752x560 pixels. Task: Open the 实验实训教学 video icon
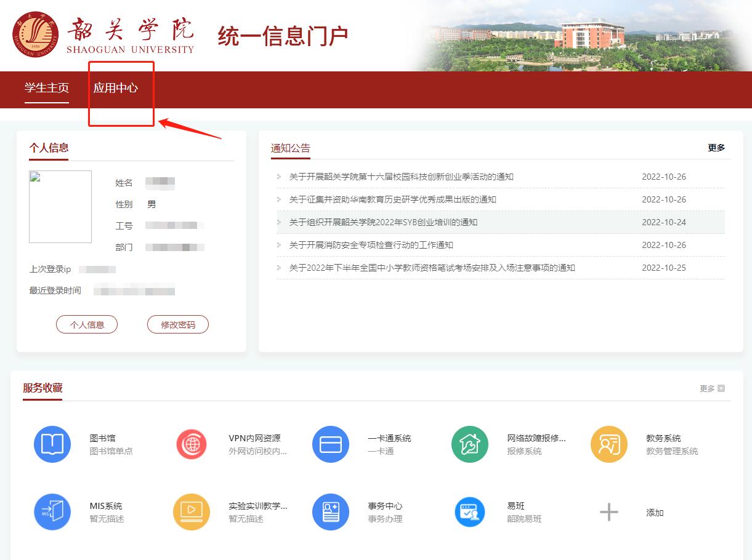coord(192,512)
